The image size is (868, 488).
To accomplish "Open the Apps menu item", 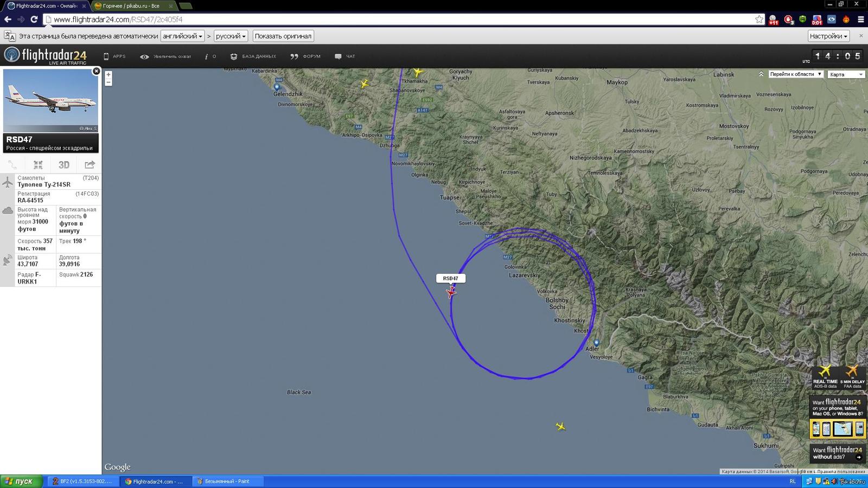I will click(114, 56).
